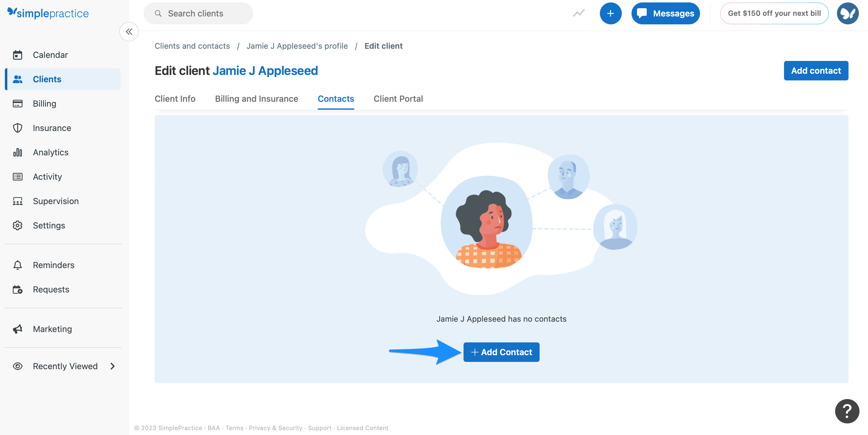Open the Supervision icon
The height and width of the screenshot is (435, 868).
(18, 201)
